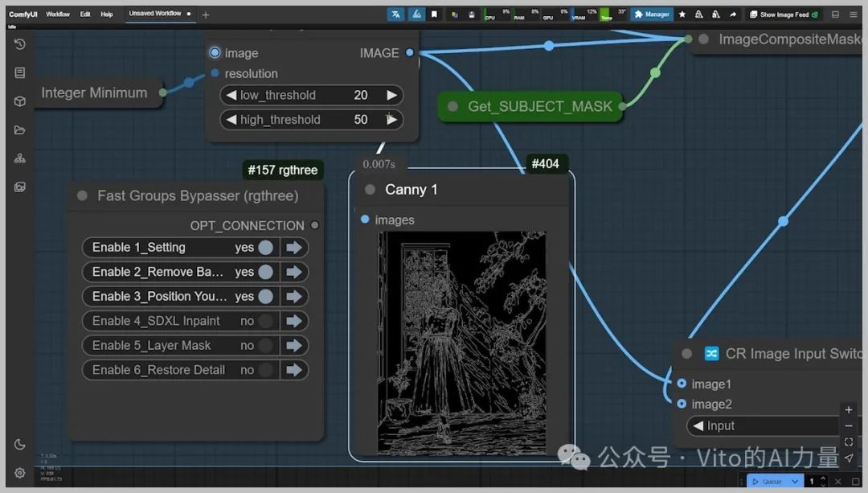Open the Help menu
This screenshot has height=493, width=868.
point(107,14)
